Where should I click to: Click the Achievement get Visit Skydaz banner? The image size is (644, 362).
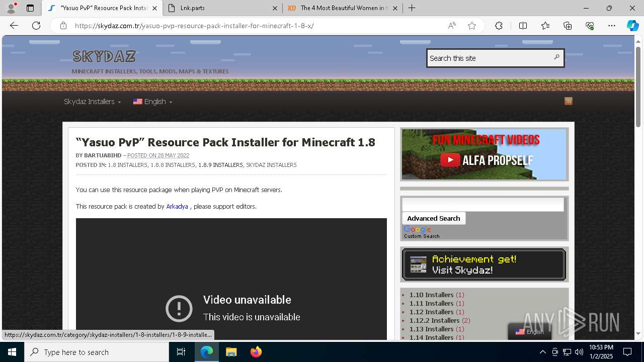tap(484, 264)
